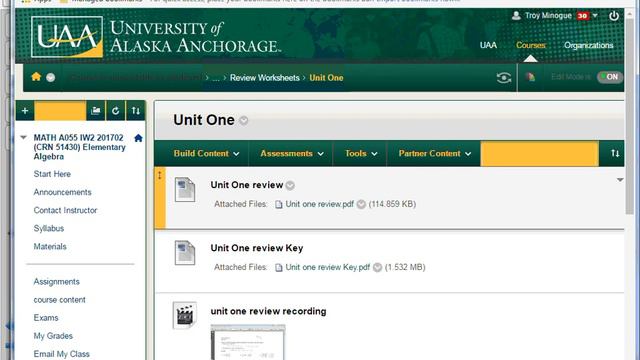Click Review Worksheets breadcrumb link

[264, 78]
